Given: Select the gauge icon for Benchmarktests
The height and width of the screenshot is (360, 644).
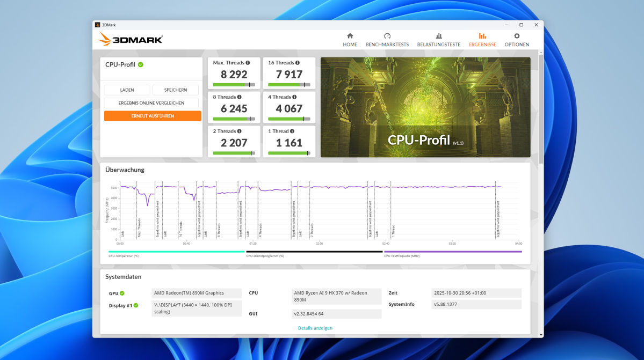Looking at the screenshot, I should tap(388, 36).
